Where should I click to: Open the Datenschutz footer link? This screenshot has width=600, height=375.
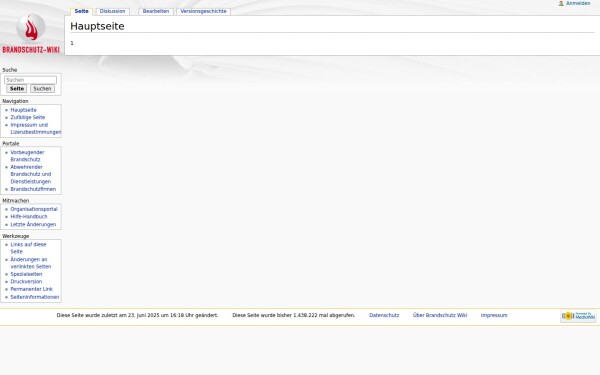tap(384, 315)
